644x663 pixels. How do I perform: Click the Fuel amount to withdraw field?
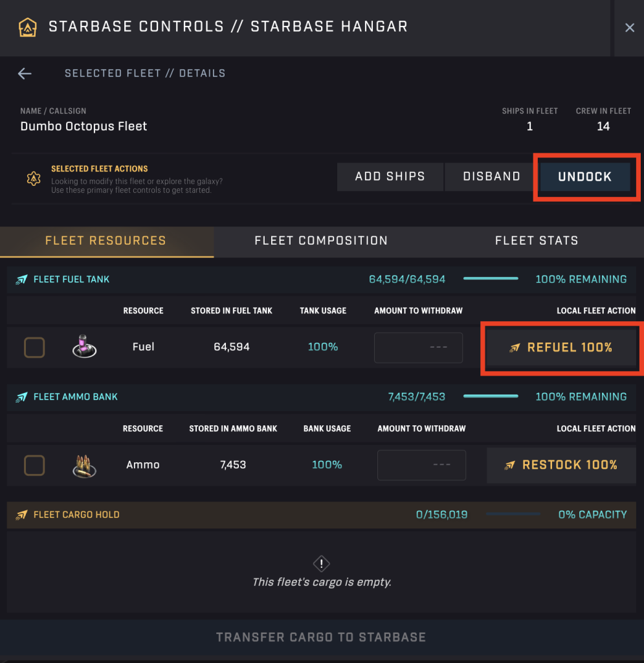pos(418,348)
